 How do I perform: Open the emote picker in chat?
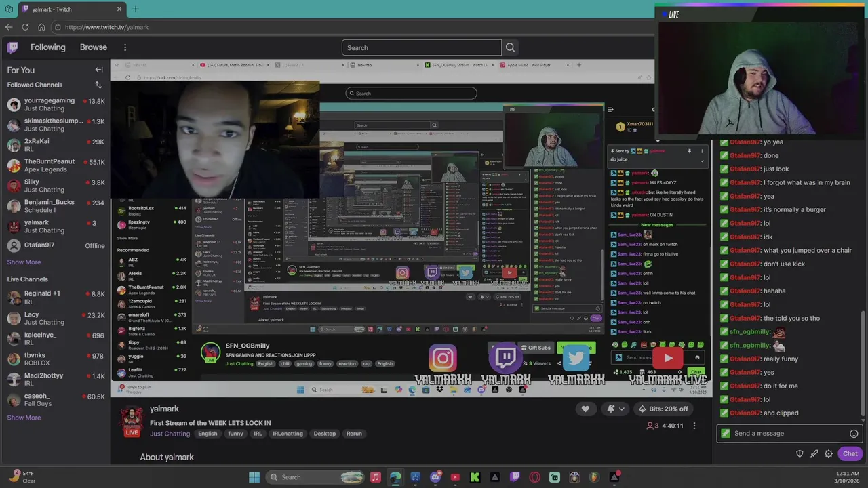[854, 434]
